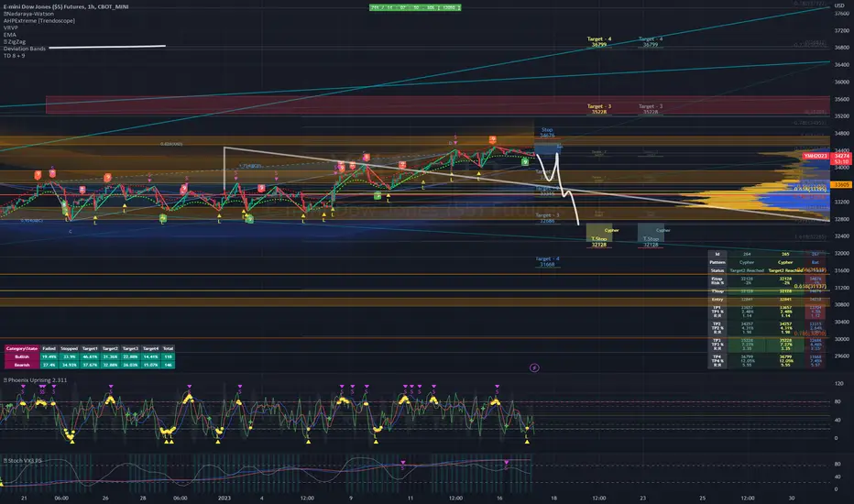Click the Status row header in trade table
The height and width of the screenshot is (504, 854).
click(717, 270)
